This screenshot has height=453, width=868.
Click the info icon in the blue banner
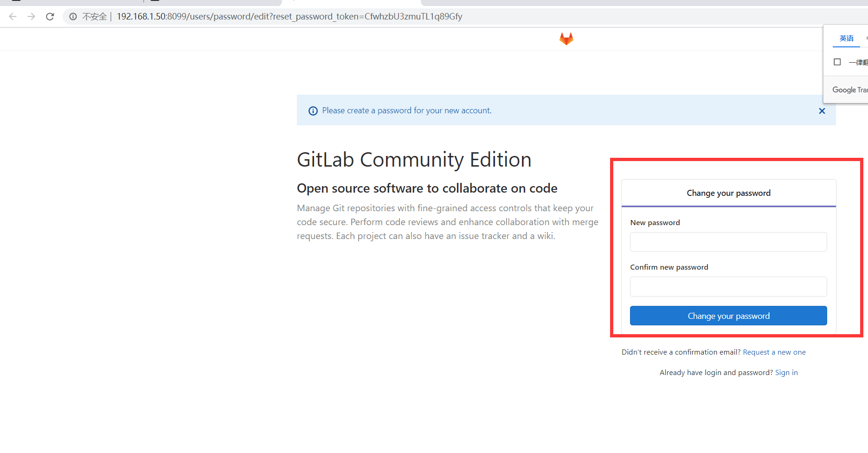tap(313, 110)
